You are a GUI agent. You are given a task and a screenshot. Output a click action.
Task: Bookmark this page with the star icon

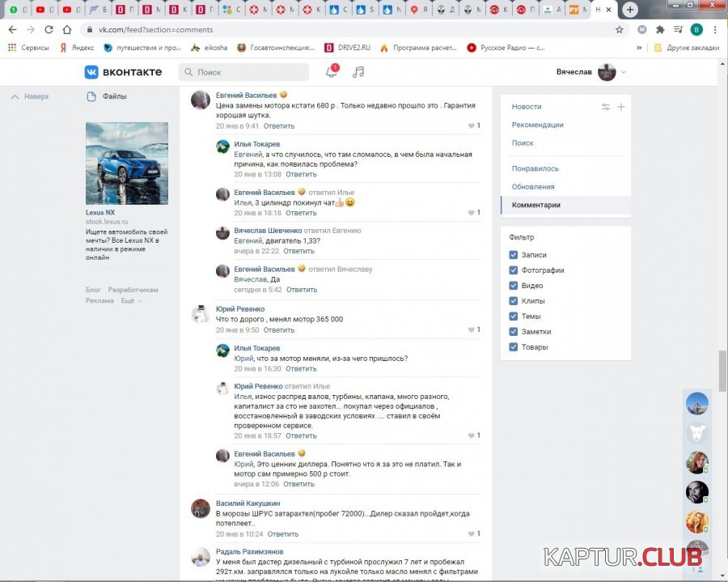[620, 29]
